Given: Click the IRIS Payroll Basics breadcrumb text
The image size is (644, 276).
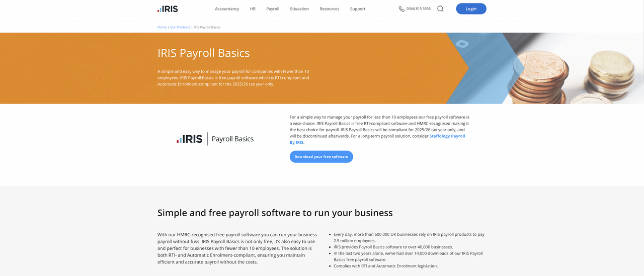Looking at the screenshot, I should point(207,27).
